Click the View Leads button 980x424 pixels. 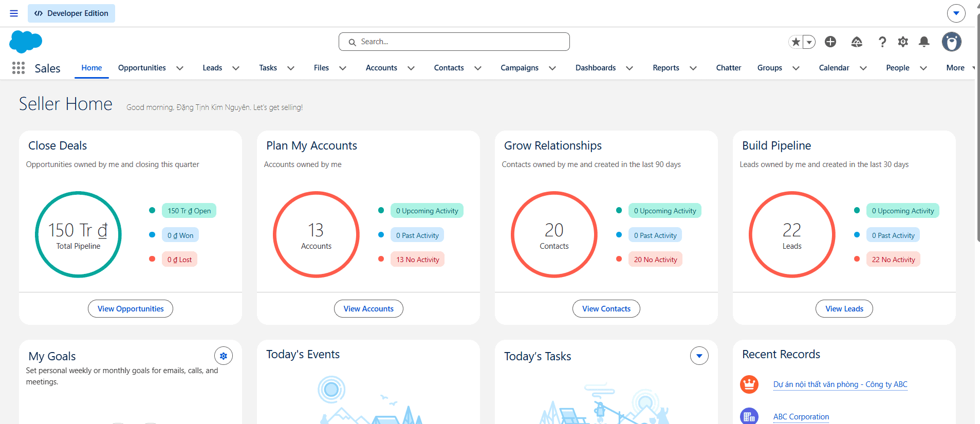(844, 308)
